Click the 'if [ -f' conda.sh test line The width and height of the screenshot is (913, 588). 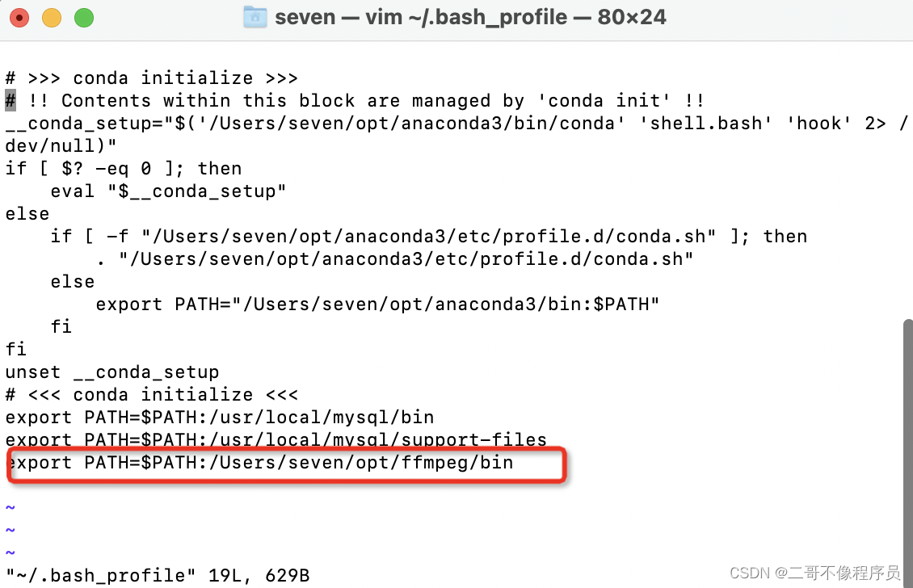[x=428, y=237]
